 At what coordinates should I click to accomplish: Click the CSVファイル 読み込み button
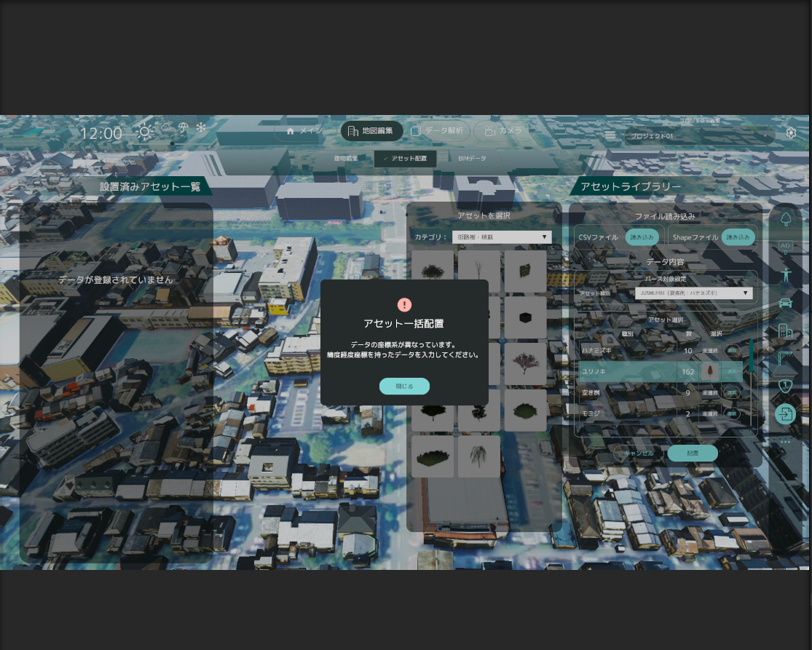coord(642,237)
